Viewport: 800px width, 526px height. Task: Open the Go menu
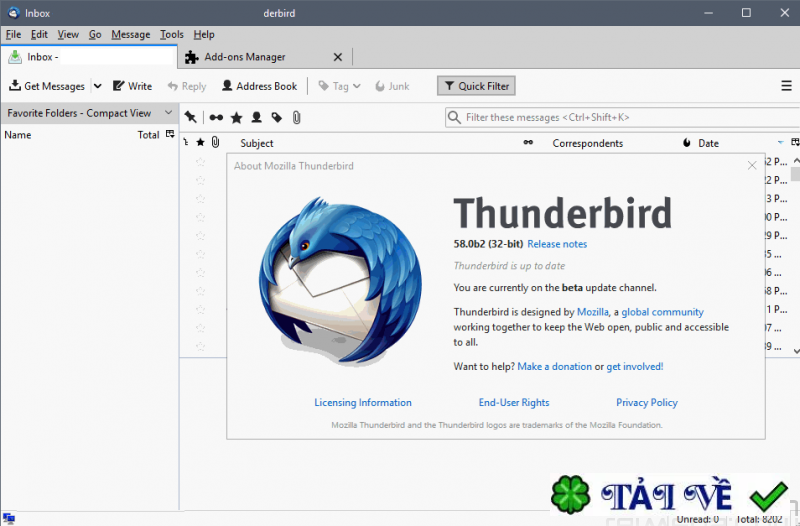(95, 34)
